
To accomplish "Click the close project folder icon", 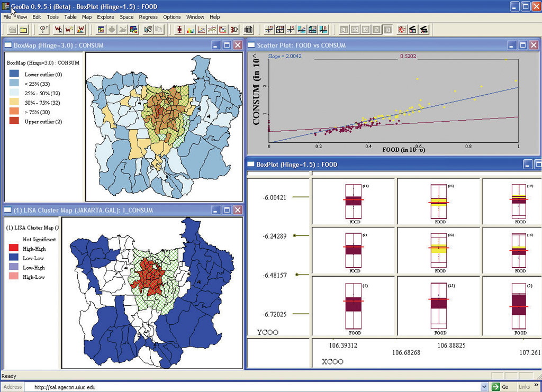I will pyautogui.click(x=23, y=30).
